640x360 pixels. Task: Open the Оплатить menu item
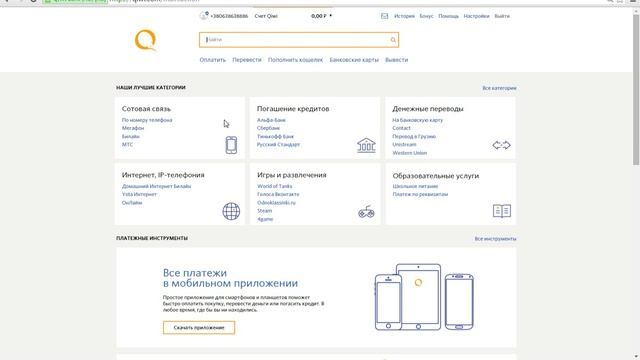click(x=213, y=60)
